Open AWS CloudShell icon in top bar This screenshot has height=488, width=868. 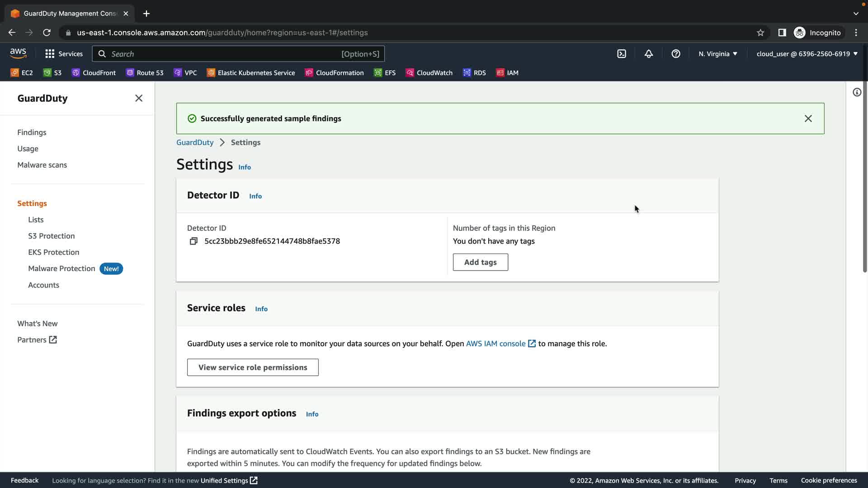[622, 54]
